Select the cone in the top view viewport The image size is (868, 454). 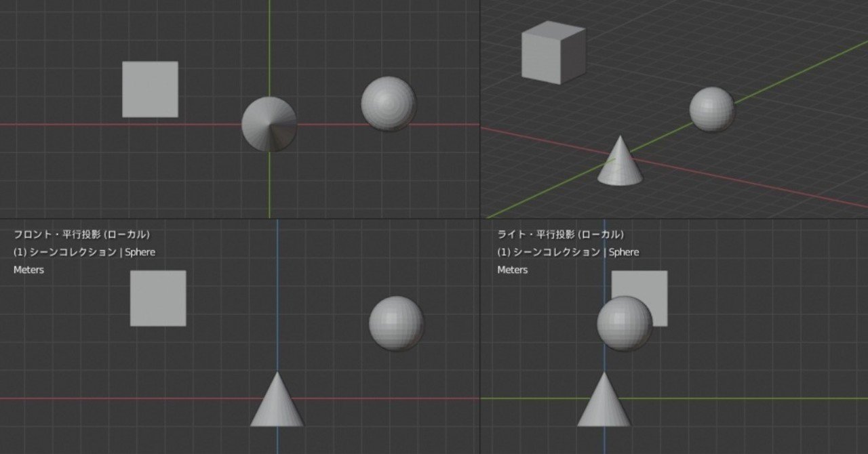point(269,124)
